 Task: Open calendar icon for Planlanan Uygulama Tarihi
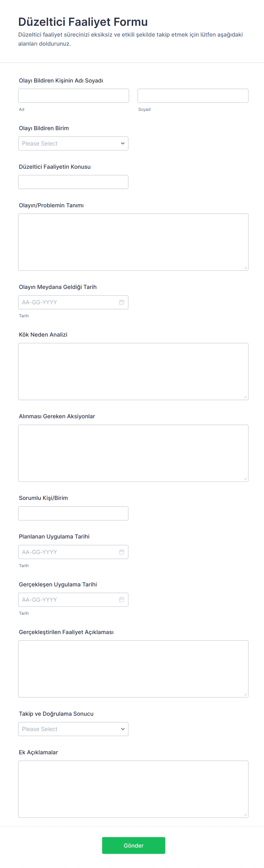122,552
